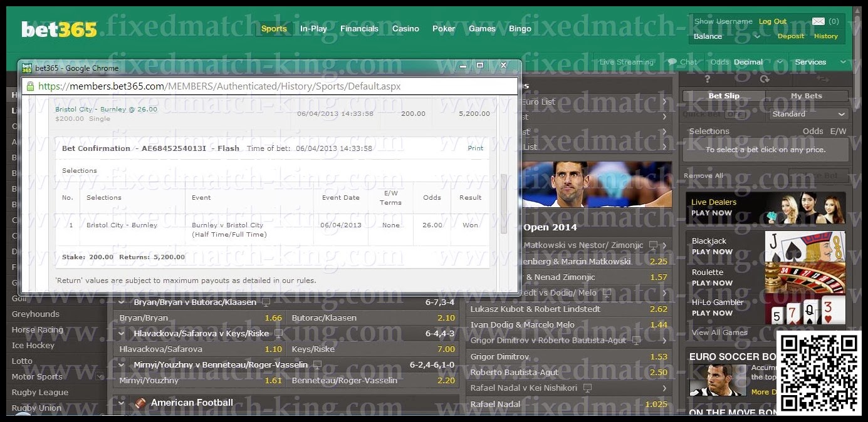Open bet slip help question mark
This screenshot has width=868, height=422.
tap(708, 79)
